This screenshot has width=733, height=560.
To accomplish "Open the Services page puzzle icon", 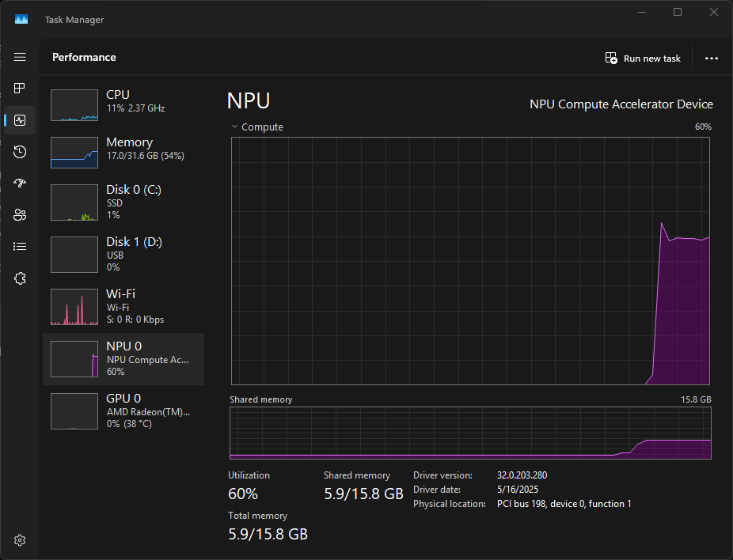I will coord(20,278).
